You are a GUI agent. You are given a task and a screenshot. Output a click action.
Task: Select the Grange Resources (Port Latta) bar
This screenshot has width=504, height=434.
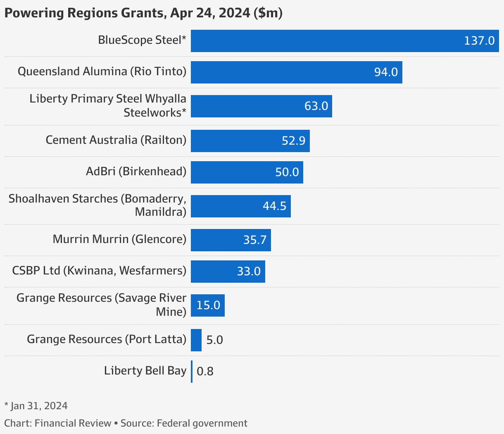click(195, 340)
